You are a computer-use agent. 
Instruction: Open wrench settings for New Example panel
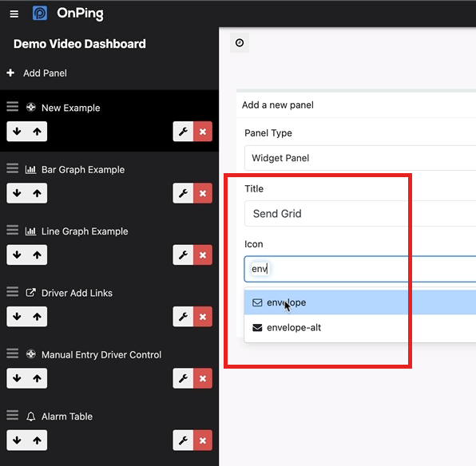click(183, 132)
